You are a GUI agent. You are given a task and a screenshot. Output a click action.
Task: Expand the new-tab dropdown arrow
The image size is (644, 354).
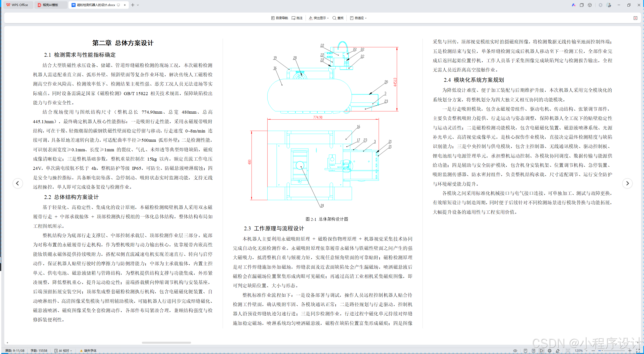point(138,5)
